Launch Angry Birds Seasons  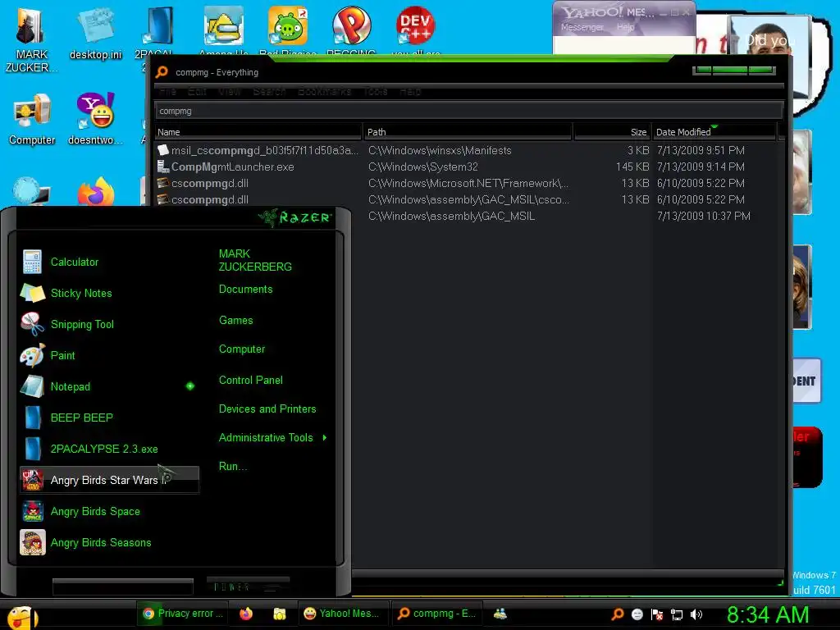[x=109, y=542]
